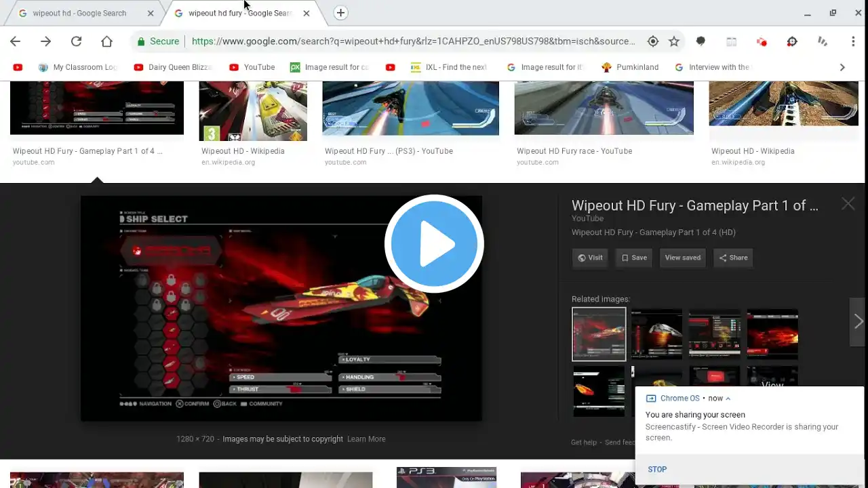Open the 'Interview with the' bookmark
The image size is (868, 488).
tap(713, 67)
